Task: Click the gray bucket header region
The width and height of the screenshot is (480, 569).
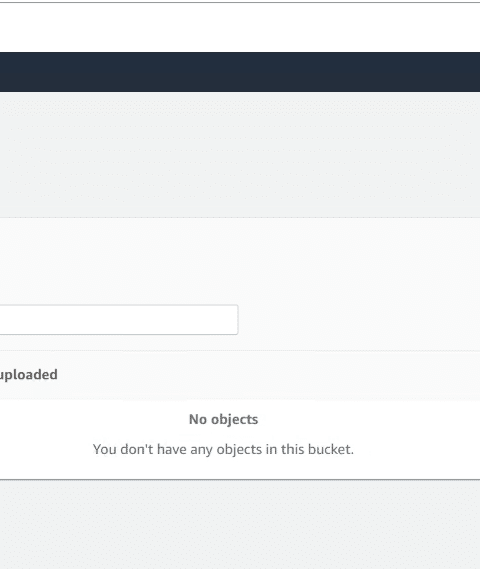Action: click(x=240, y=155)
